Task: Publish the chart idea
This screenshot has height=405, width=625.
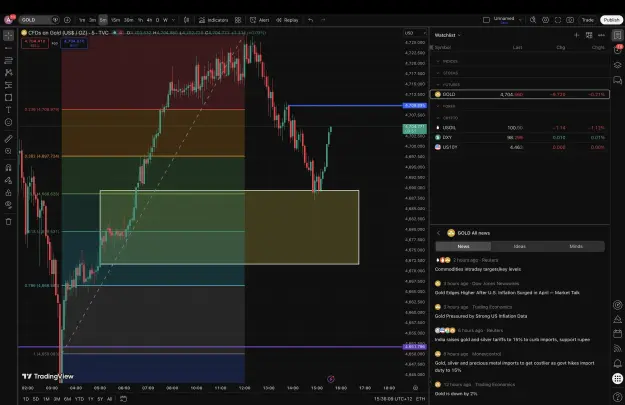Action: point(611,20)
